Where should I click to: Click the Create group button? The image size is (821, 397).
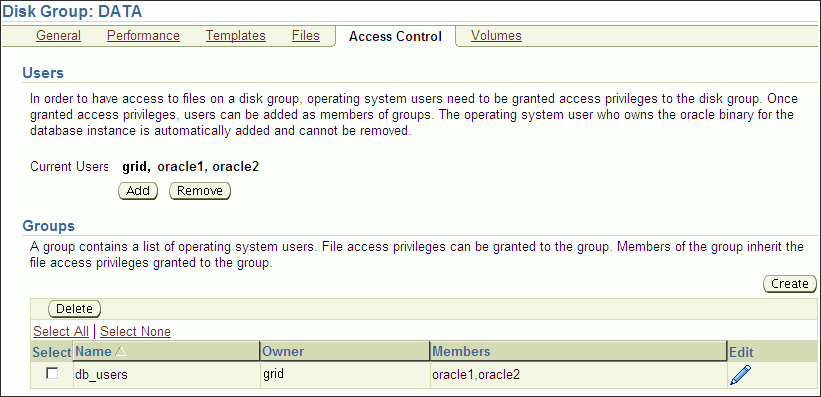pyautogui.click(x=790, y=283)
